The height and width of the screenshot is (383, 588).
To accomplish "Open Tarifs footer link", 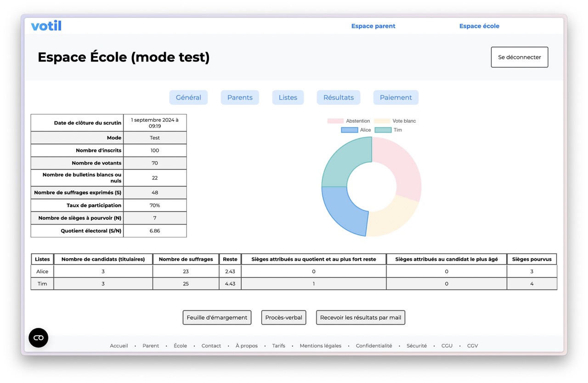I will pyautogui.click(x=279, y=346).
